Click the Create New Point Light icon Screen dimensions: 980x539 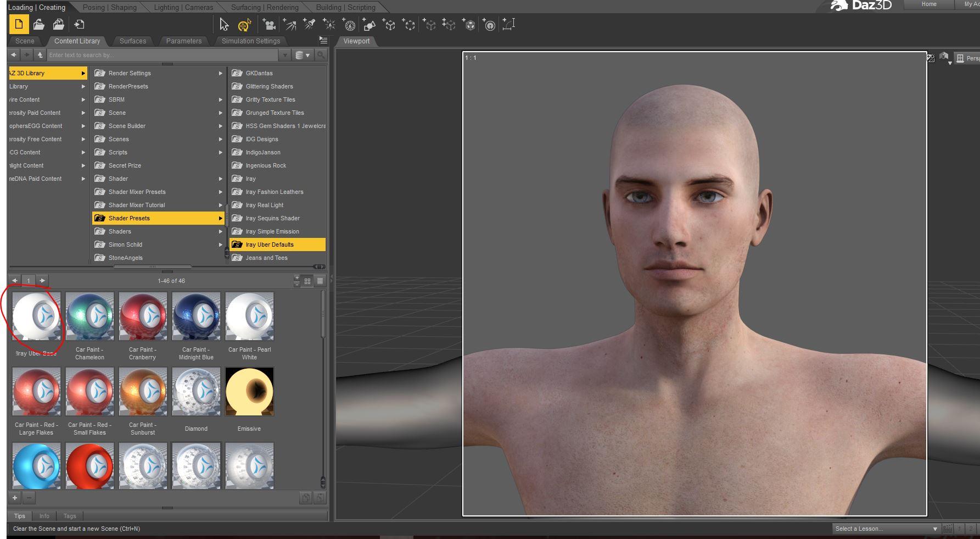[329, 25]
